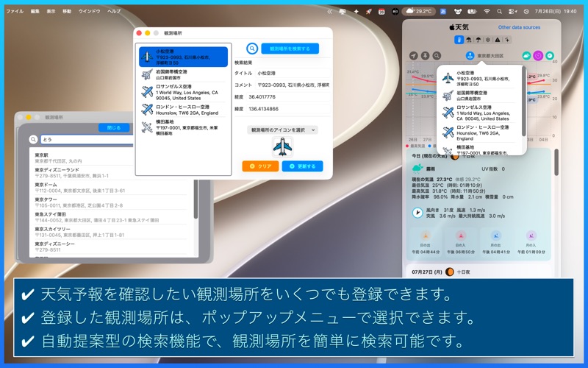Image resolution: width=588 pixels, height=368 pixels.
Task: Choose 小松空港 in the popup location menu
Action: pos(480,78)
